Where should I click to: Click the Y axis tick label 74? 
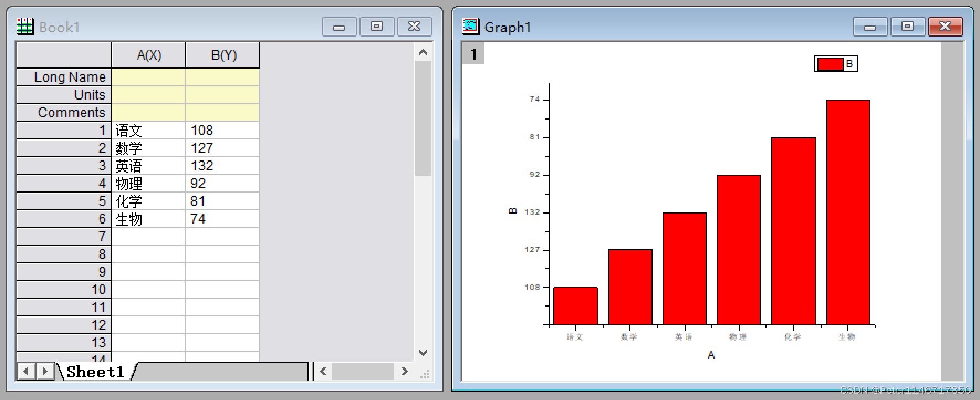click(534, 99)
